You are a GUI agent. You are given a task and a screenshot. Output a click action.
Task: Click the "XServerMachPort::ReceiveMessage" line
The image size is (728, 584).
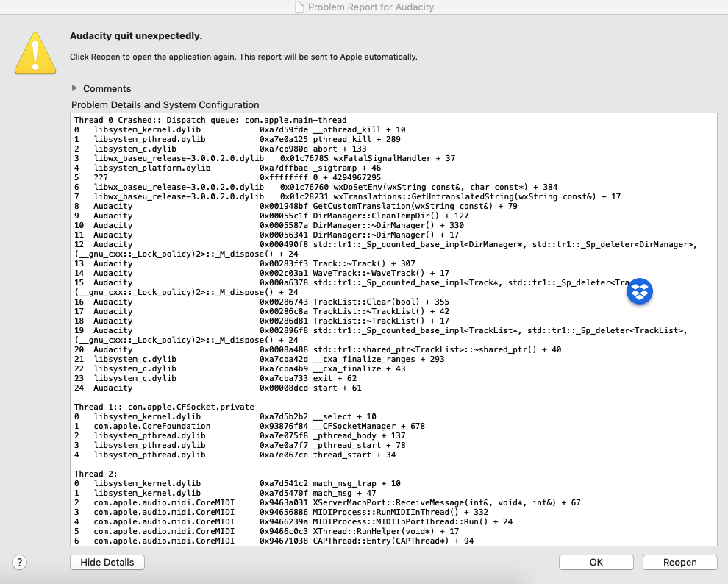[x=327, y=503]
